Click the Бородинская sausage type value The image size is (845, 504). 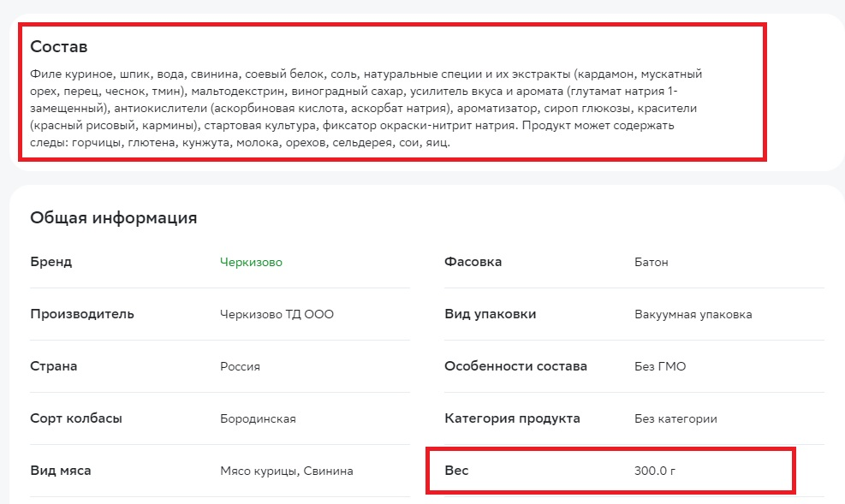258,419
